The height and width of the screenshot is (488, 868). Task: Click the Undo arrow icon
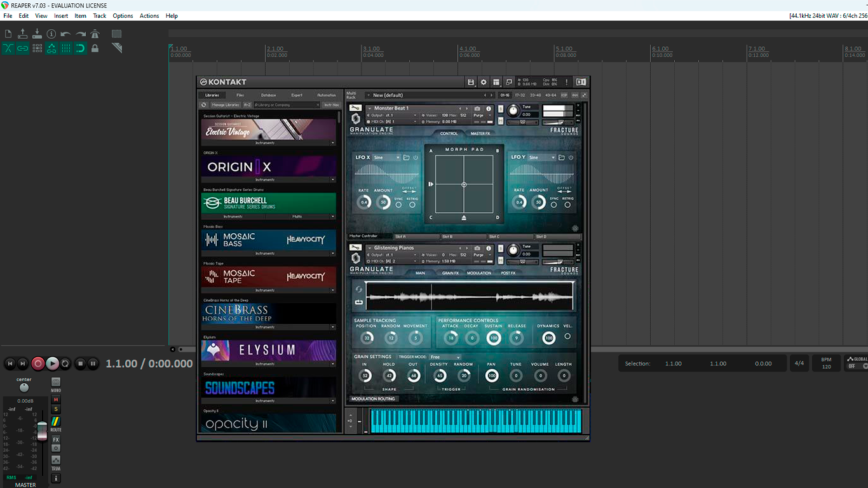pyautogui.click(x=66, y=34)
